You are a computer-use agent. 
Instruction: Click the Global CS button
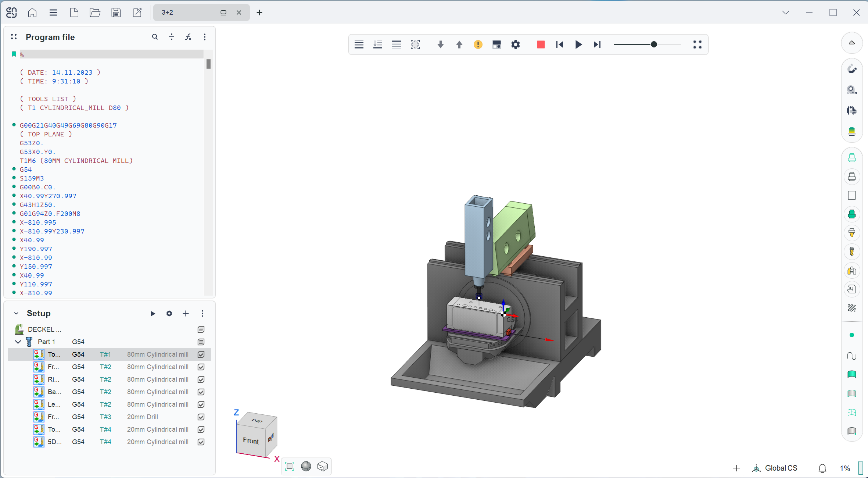(775, 468)
